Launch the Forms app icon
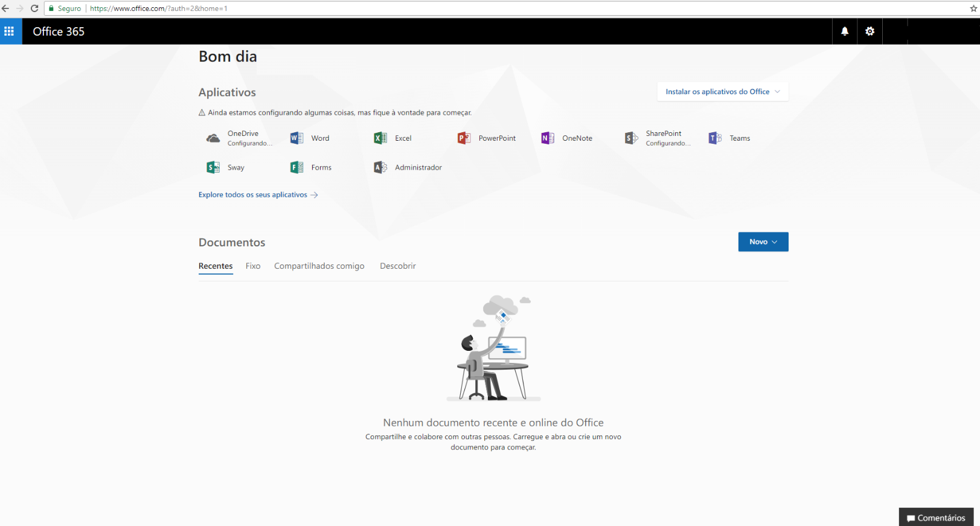 click(296, 167)
